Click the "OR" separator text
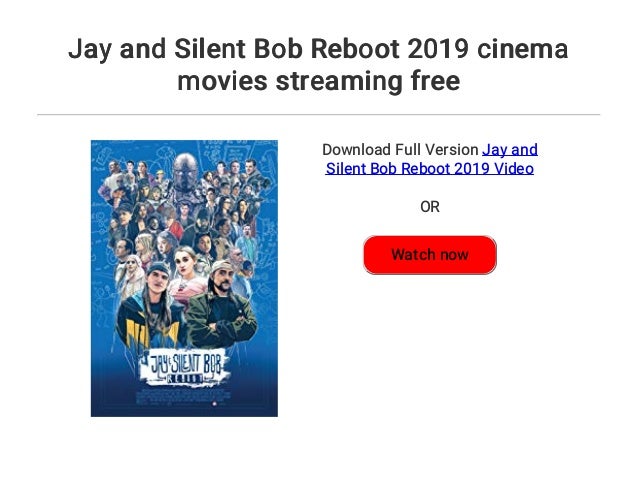The width and height of the screenshot is (638, 479). point(430,207)
